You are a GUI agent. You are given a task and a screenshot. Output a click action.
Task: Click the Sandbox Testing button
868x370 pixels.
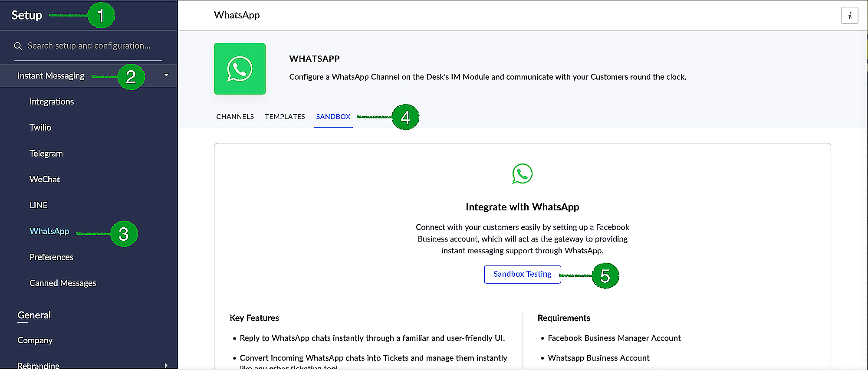pos(523,274)
